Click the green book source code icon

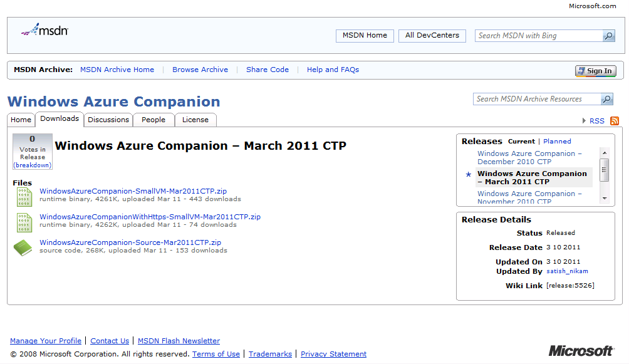point(23,247)
